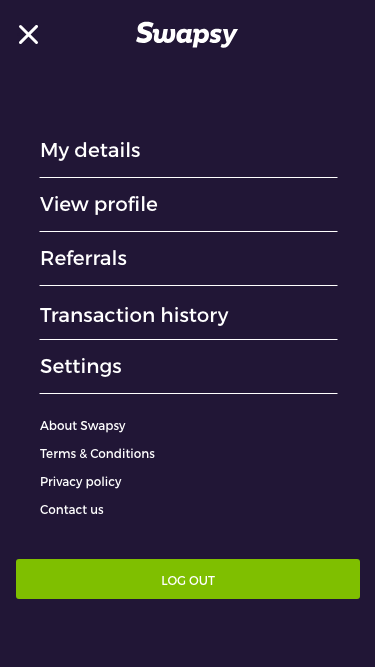Return home via the Swapsy wordmark
The width and height of the screenshot is (375, 667).
pos(187,34)
